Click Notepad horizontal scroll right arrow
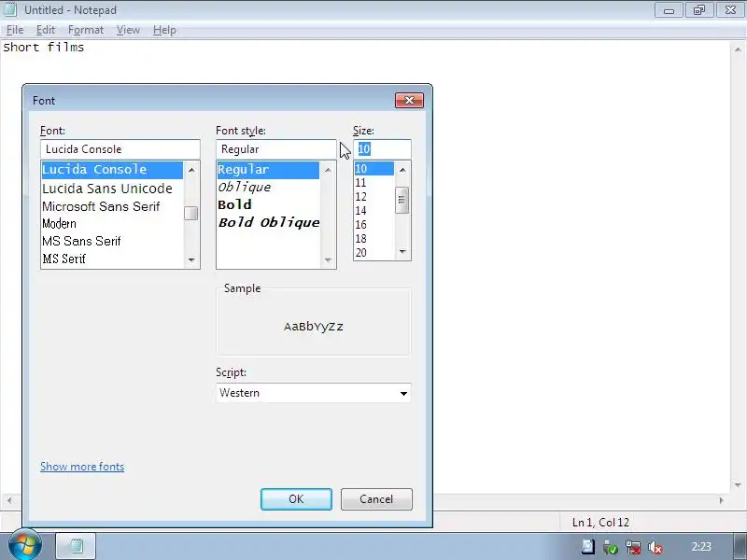The height and width of the screenshot is (560, 747). click(721, 500)
